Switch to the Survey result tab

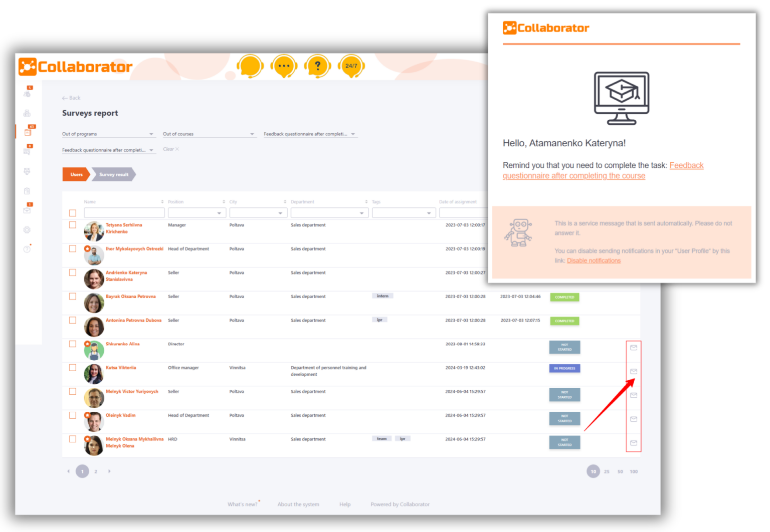click(x=113, y=174)
